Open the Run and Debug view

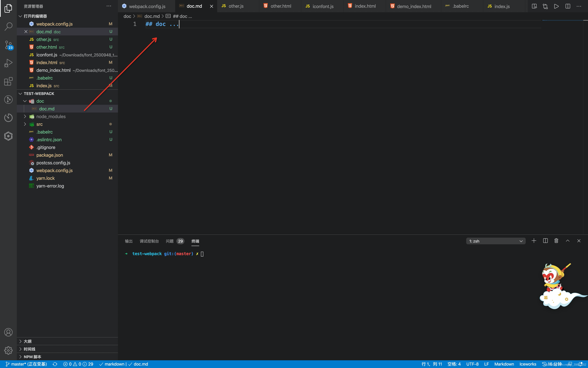tap(8, 63)
